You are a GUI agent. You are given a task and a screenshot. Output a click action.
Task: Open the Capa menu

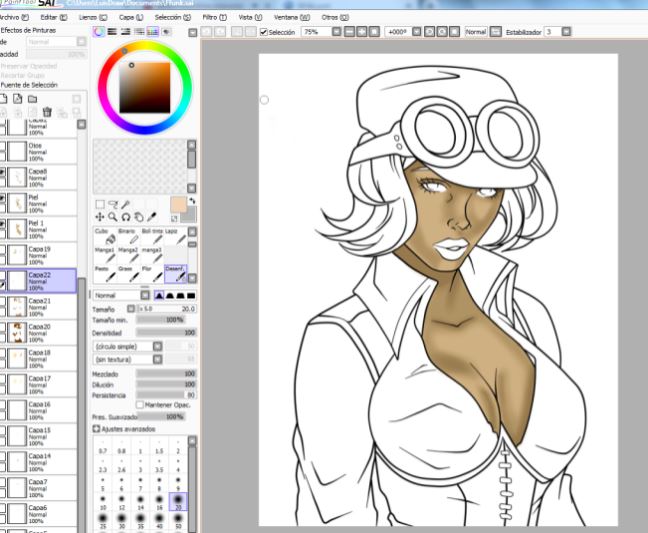pos(130,18)
